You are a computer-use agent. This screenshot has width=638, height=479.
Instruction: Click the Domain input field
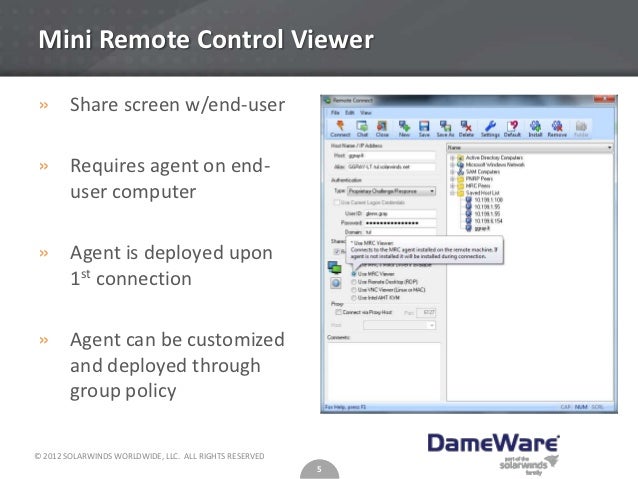(400, 232)
